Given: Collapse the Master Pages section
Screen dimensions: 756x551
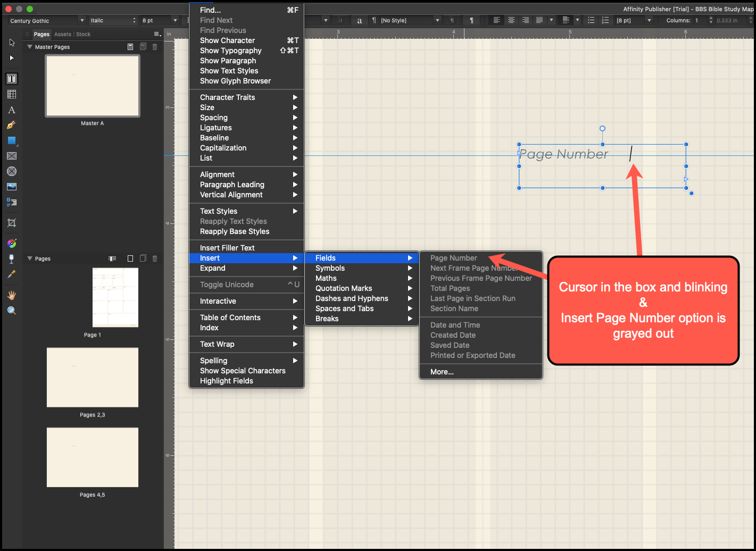Looking at the screenshot, I should click(30, 46).
